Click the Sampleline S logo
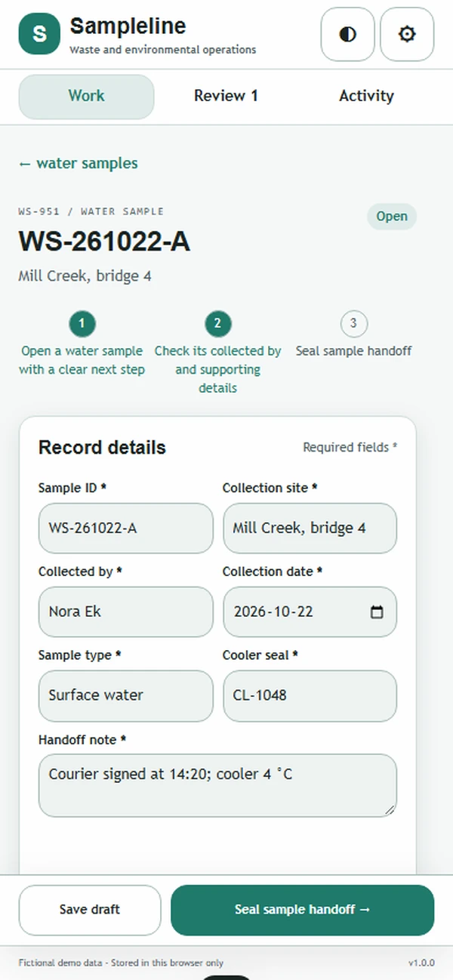 tap(39, 34)
